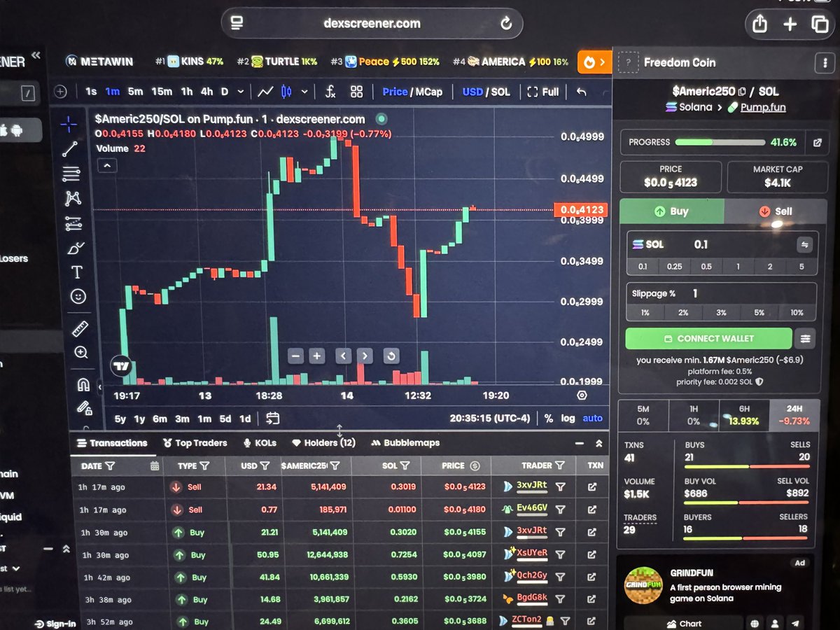
Task: Toggle Full screen chart mode
Action: 543,92
